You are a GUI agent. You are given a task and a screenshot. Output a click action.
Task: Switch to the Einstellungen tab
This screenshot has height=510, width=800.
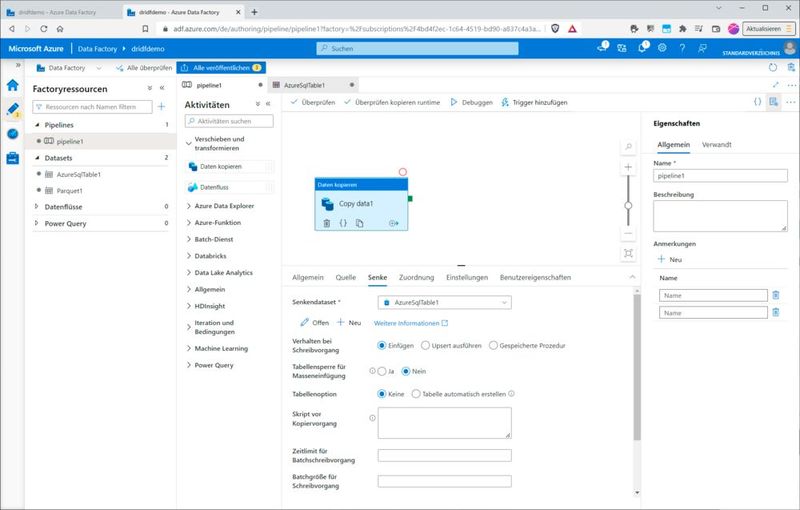tap(467, 277)
